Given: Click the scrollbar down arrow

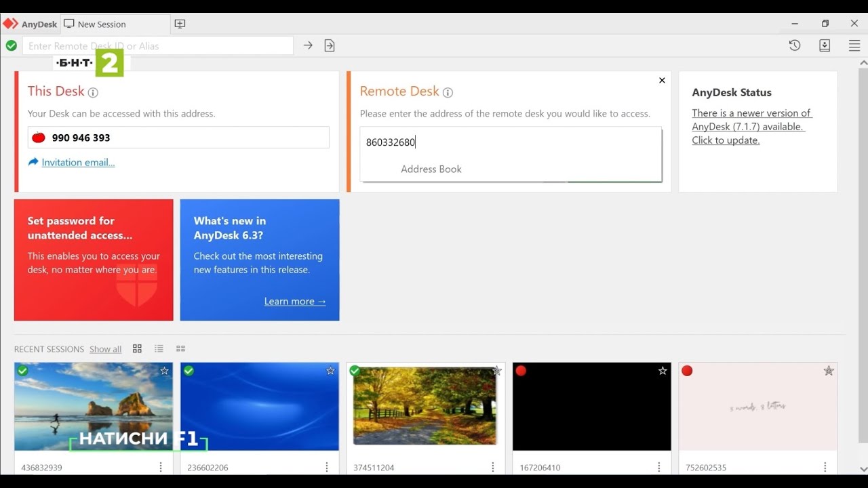Looking at the screenshot, I should click(863, 469).
